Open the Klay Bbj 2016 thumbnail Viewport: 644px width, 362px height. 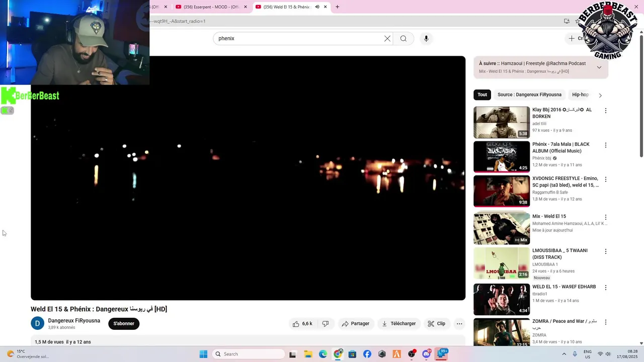click(502, 122)
